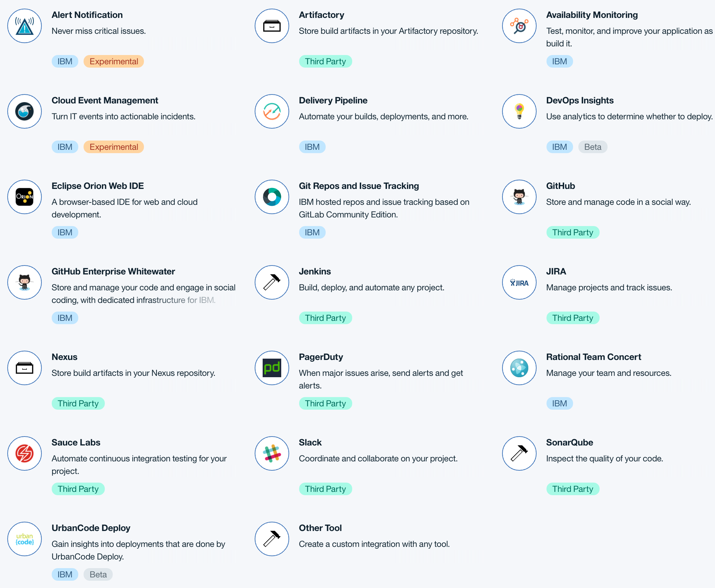Select the Artifactory archive box icon
715x588 pixels.
272,26
